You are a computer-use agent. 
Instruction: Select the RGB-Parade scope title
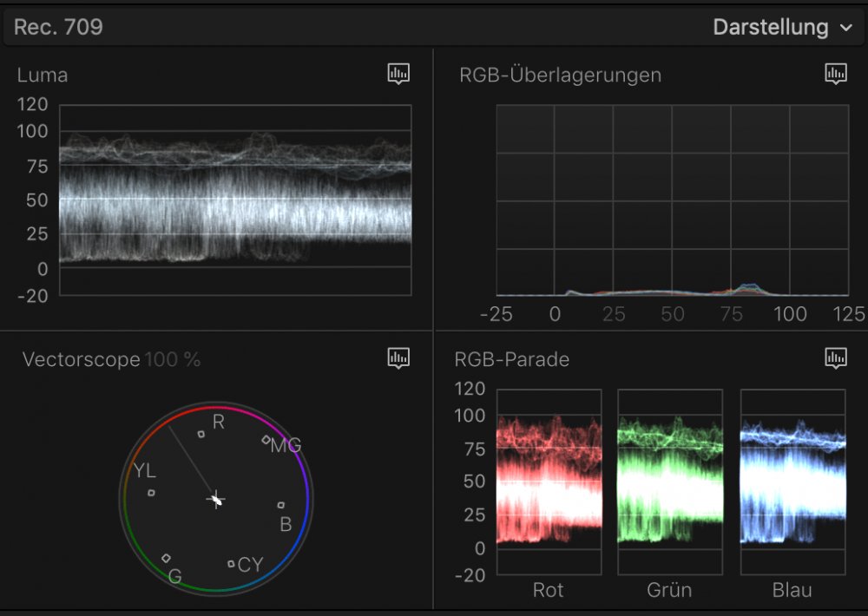(511, 359)
